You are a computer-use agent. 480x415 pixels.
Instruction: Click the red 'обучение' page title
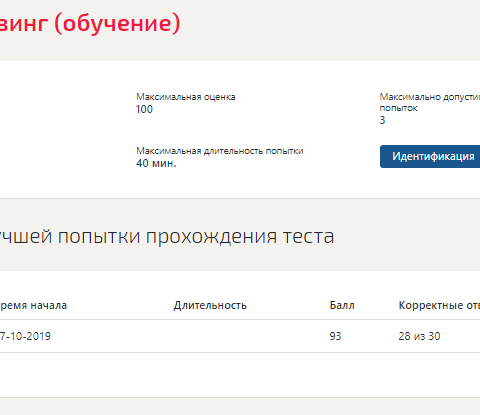tap(90, 23)
